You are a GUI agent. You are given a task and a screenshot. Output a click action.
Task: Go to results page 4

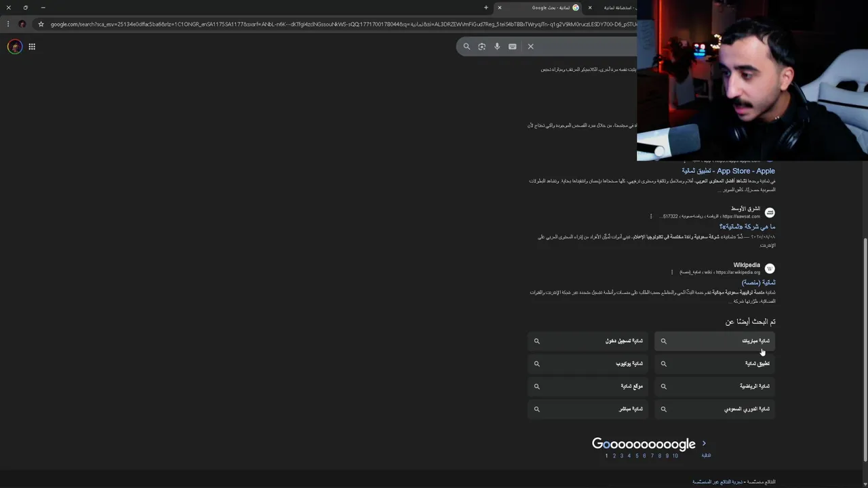[629, 455]
